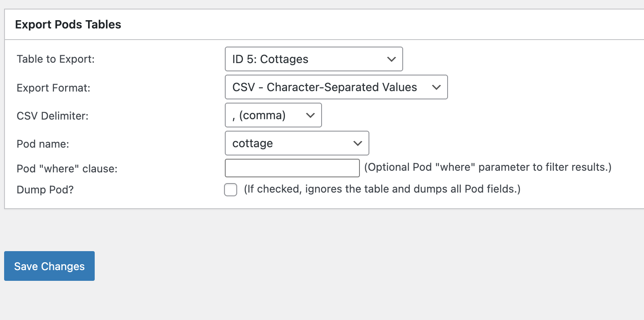
Task: Click the 'Table to Export:' label
Action: (x=56, y=59)
